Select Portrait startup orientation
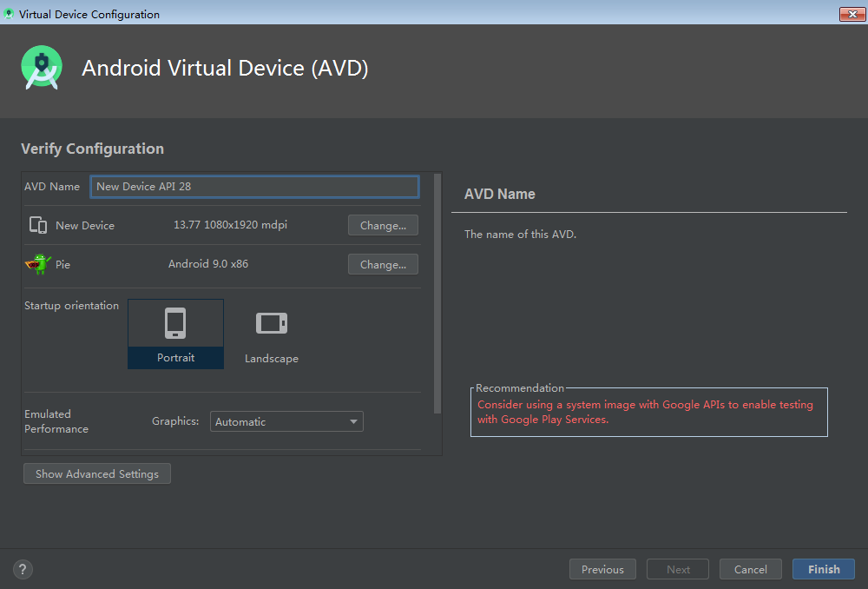The height and width of the screenshot is (589, 868). click(175, 334)
